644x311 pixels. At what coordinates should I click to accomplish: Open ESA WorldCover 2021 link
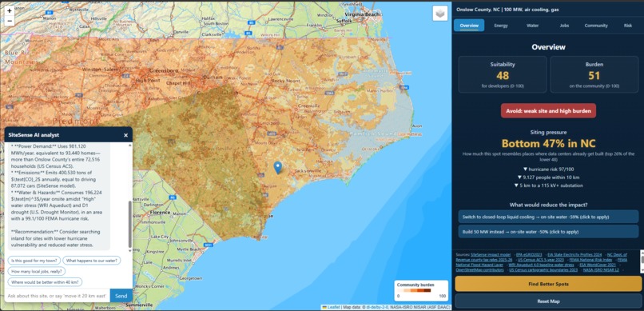[x=598, y=265]
